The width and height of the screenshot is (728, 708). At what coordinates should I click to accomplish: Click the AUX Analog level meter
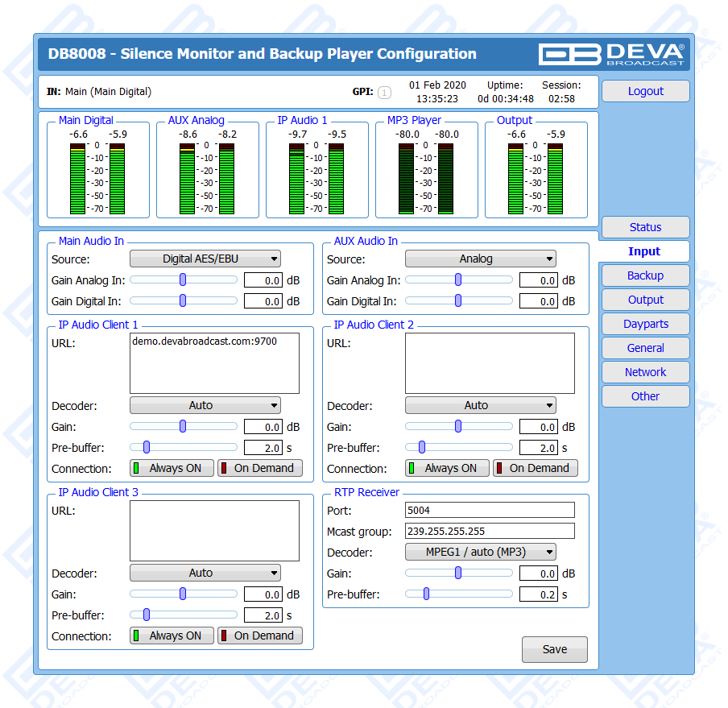[207, 177]
